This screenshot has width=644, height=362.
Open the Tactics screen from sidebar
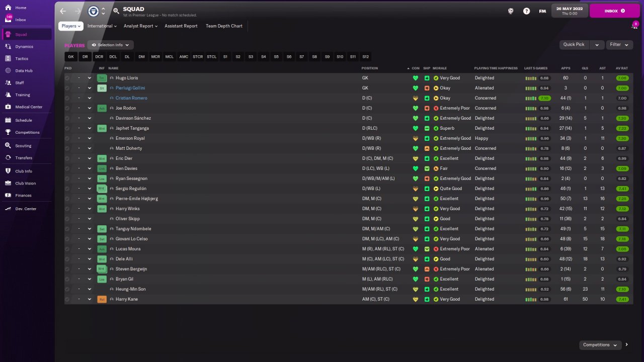point(27,59)
